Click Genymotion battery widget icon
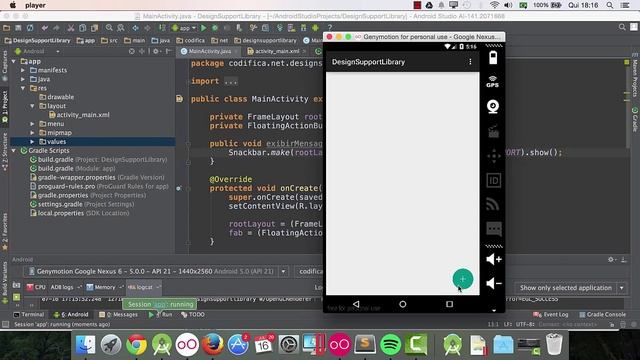 click(493, 58)
